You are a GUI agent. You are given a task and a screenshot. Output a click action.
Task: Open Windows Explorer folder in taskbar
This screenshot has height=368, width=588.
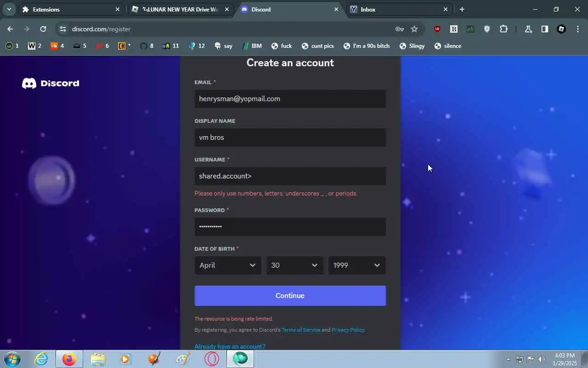98,359
